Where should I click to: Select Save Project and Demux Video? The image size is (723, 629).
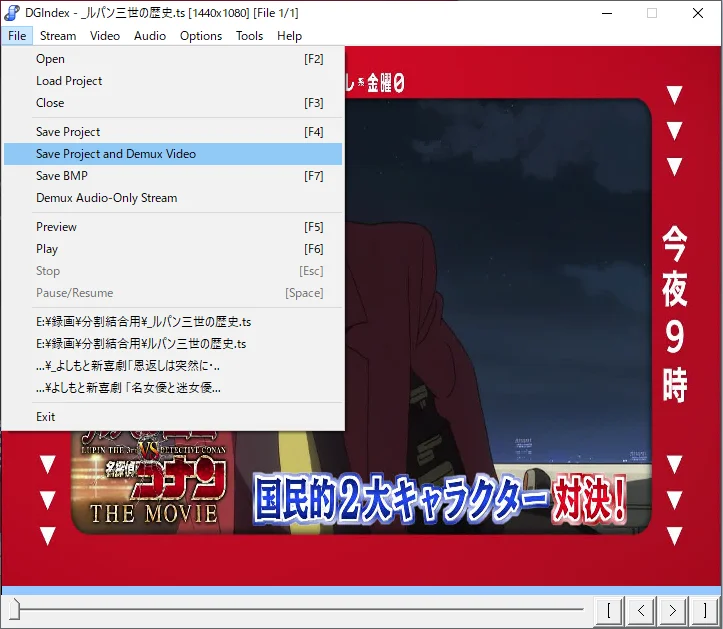pyautogui.click(x=116, y=154)
